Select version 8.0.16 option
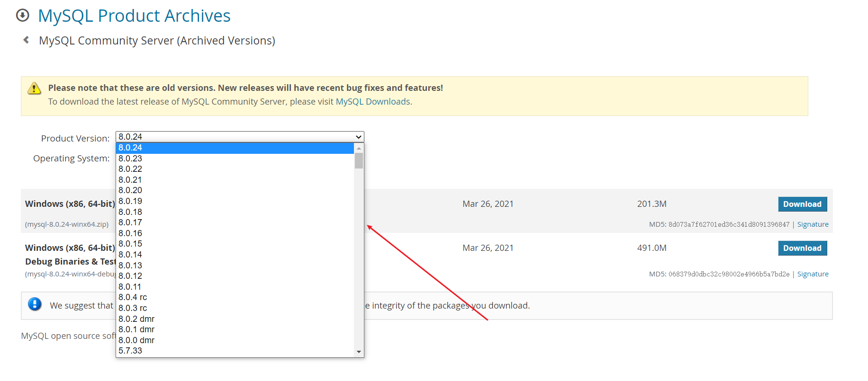Screen dimensions: 868x381 235,233
